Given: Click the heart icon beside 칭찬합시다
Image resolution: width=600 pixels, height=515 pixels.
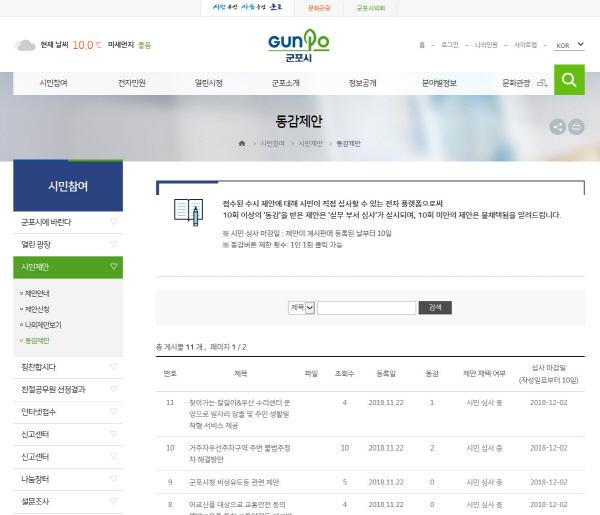Looking at the screenshot, I should point(114,366).
